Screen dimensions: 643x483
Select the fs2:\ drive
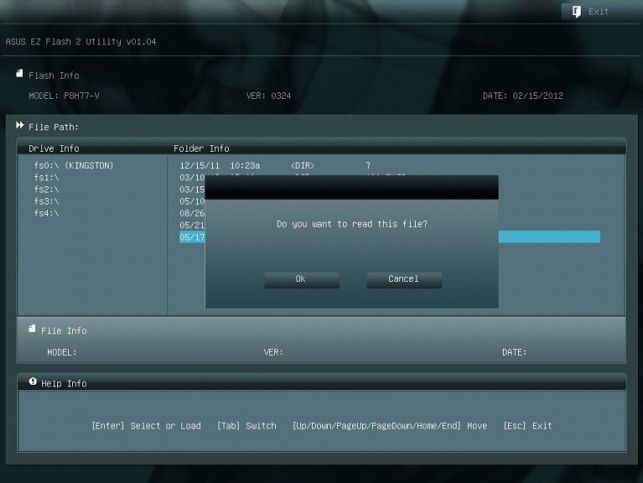coord(46,189)
